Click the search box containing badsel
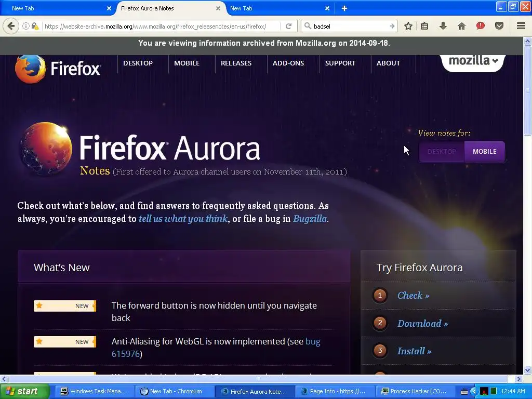The width and height of the screenshot is (532, 399). 350,26
